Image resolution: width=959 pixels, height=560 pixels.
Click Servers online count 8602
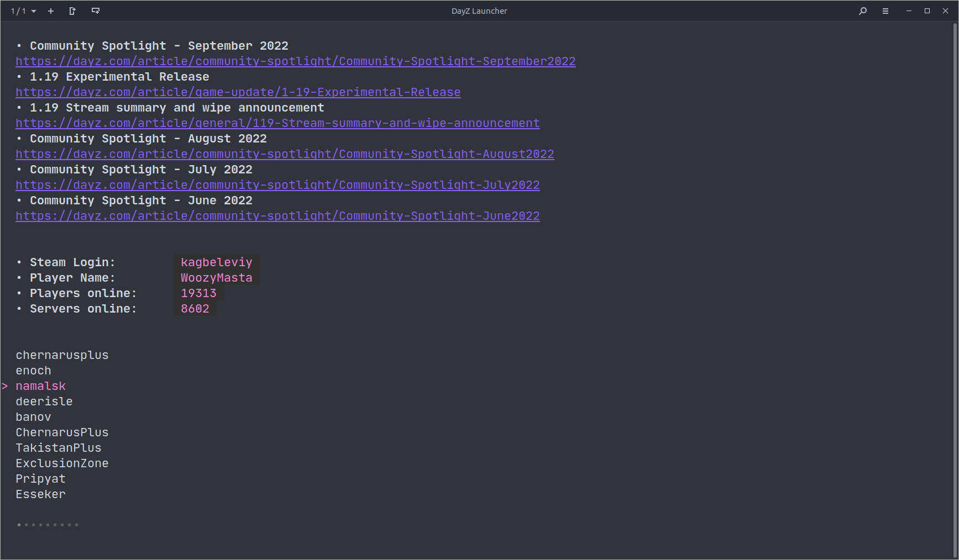coord(195,309)
